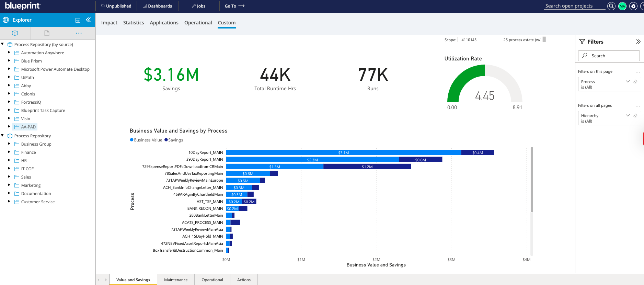644x285 pixels.
Task: Open the settings gear in top bar
Action: coord(633,6)
